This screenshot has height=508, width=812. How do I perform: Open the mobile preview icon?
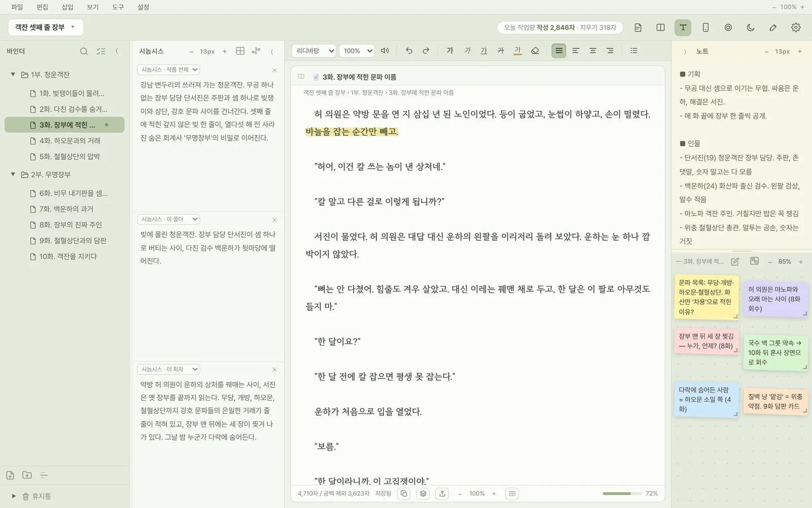tap(705, 27)
